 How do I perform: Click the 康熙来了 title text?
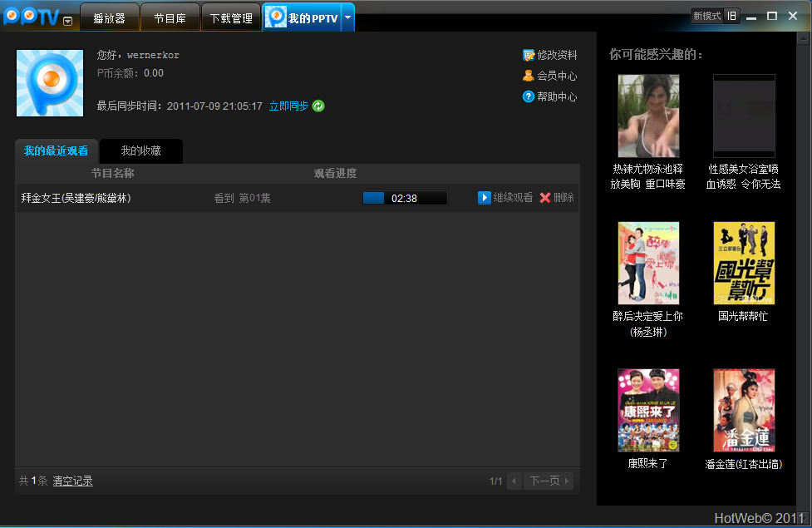(x=647, y=464)
